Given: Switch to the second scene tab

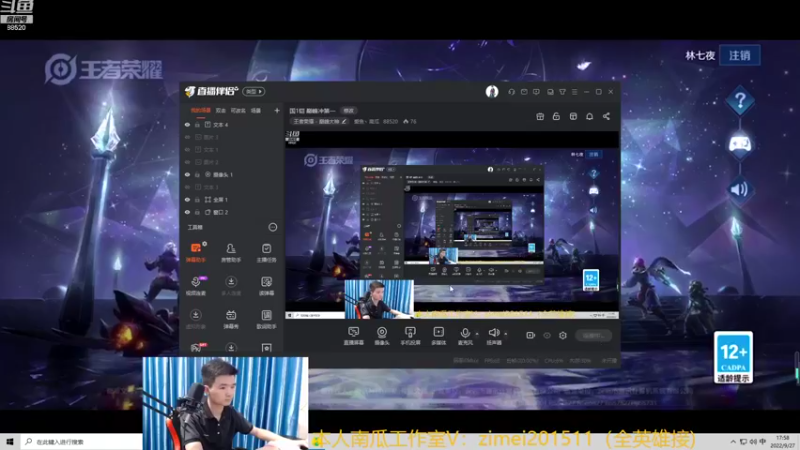Looking at the screenshot, I should (x=220, y=110).
